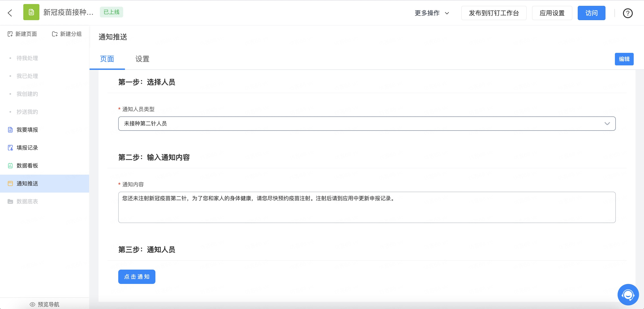
Task: Click 发布到钉钉工作台 button
Action: point(494,13)
